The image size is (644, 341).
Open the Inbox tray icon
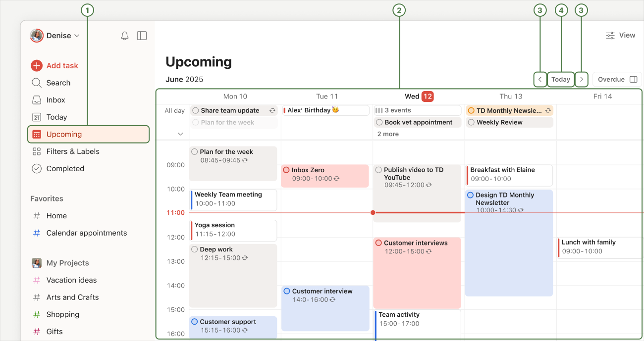pyautogui.click(x=37, y=100)
